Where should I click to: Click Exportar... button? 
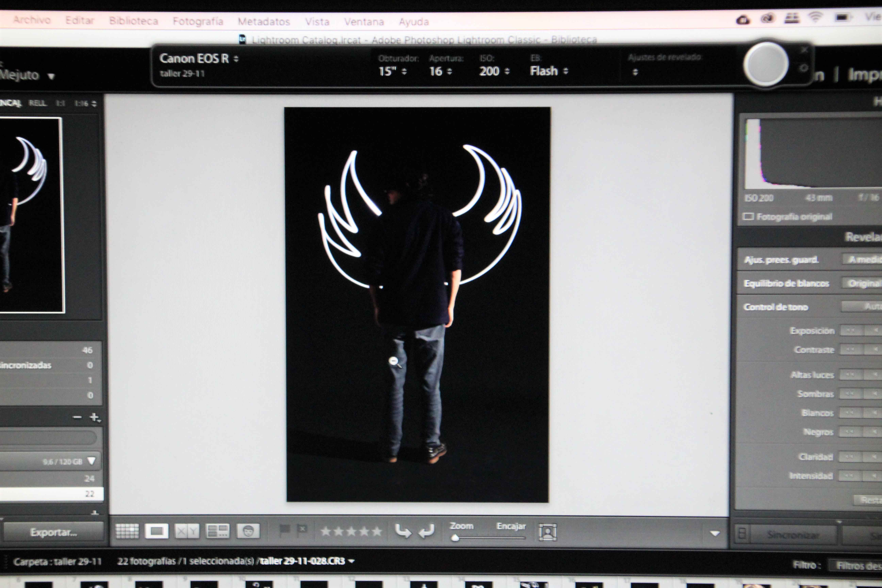(x=54, y=532)
